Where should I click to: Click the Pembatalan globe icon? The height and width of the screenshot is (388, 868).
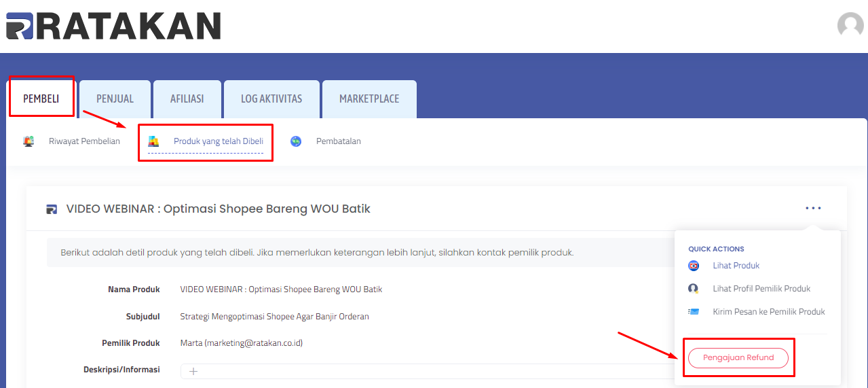click(x=296, y=141)
